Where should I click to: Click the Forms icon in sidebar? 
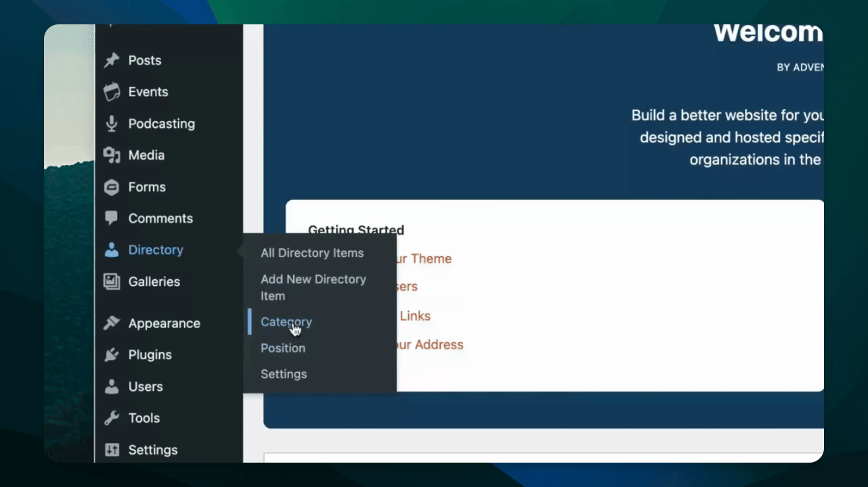[112, 187]
